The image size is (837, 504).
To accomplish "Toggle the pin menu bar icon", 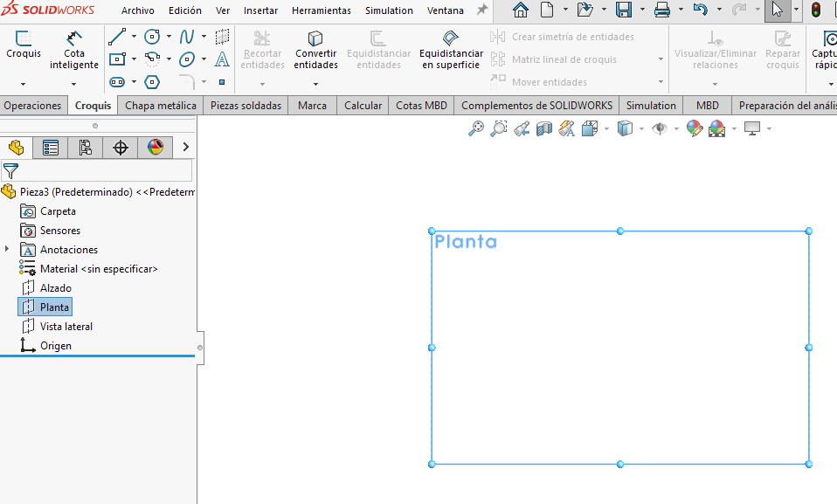I will tap(482, 10).
